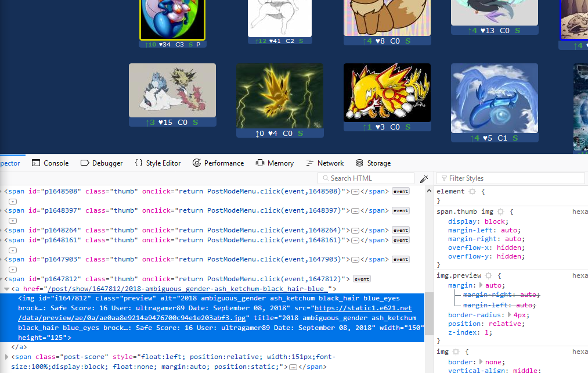Select the span id="p1648264" row
The width and height of the screenshot is (588, 373).
point(212,231)
